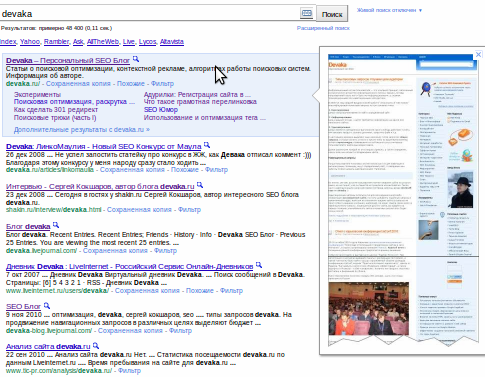Click the Поиск search button
The image size is (485, 377).
click(332, 14)
